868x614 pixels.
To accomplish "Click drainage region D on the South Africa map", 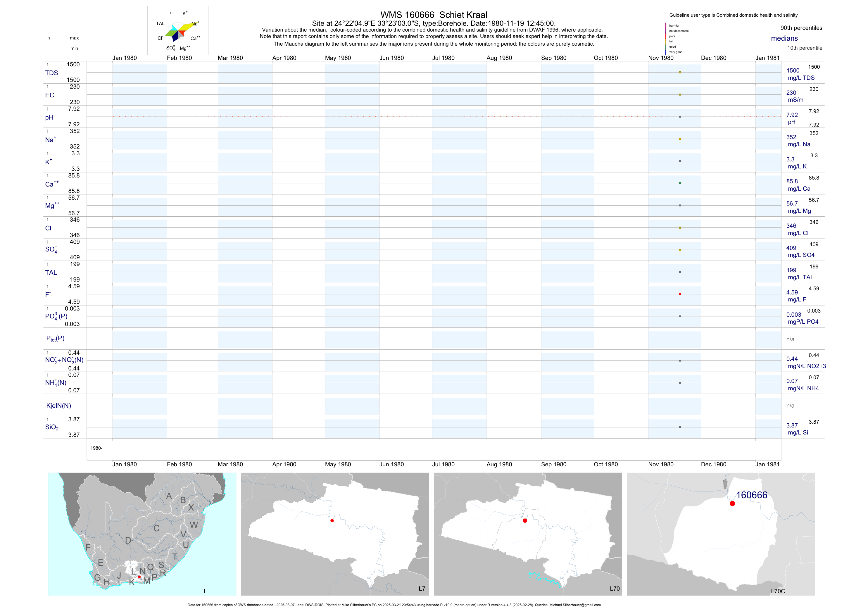I will click(128, 541).
